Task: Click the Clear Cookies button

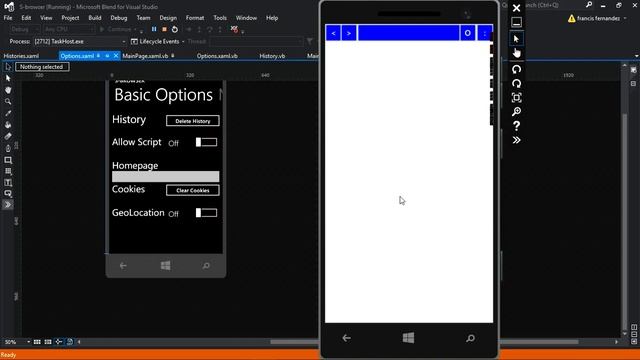Action: (193, 190)
